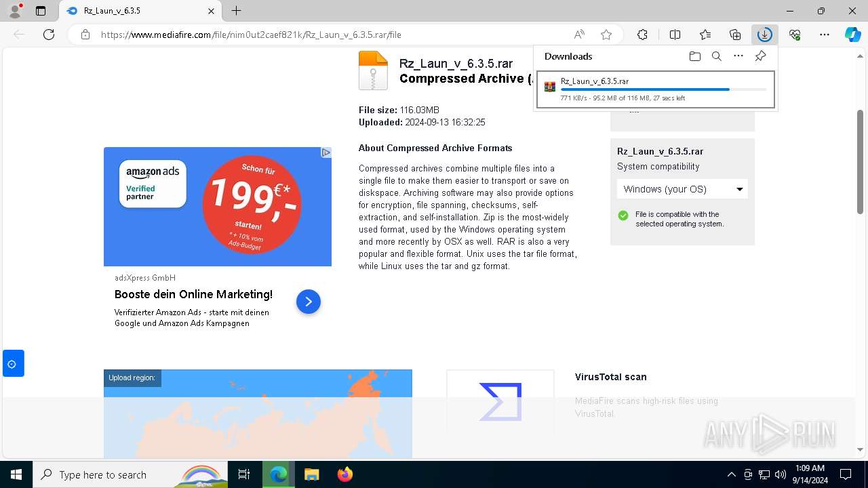This screenshot has height=488, width=868.
Task: Click the green compatibility checkmark icon
Action: click(623, 216)
